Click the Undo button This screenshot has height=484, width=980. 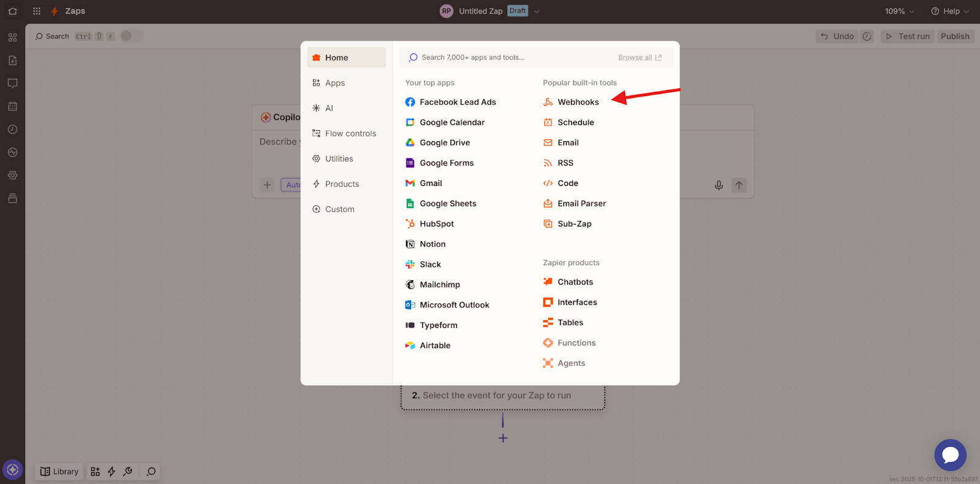coord(837,36)
